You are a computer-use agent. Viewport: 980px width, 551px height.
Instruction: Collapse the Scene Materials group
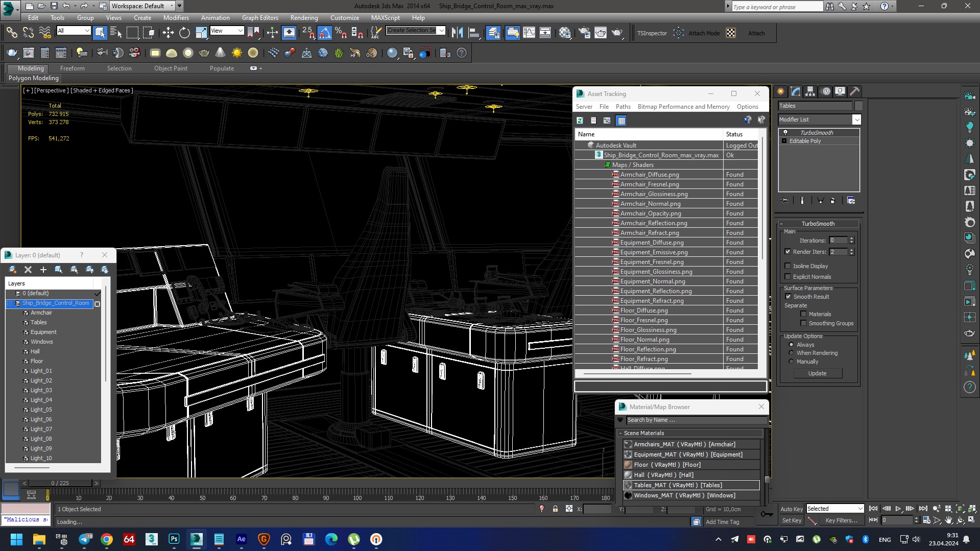[x=620, y=433]
